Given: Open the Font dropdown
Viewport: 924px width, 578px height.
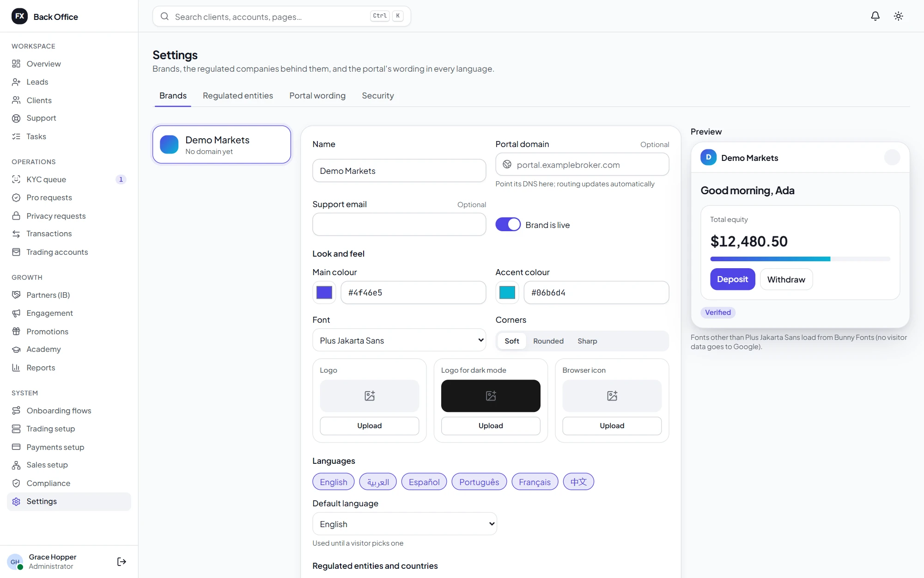Looking at the screenshot, I should [x=399, y=340].
